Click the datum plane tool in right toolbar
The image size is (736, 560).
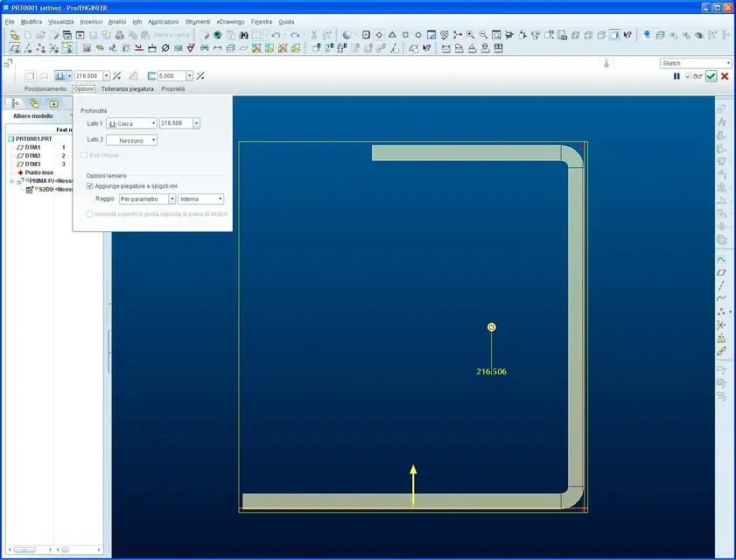click(721, 272)
